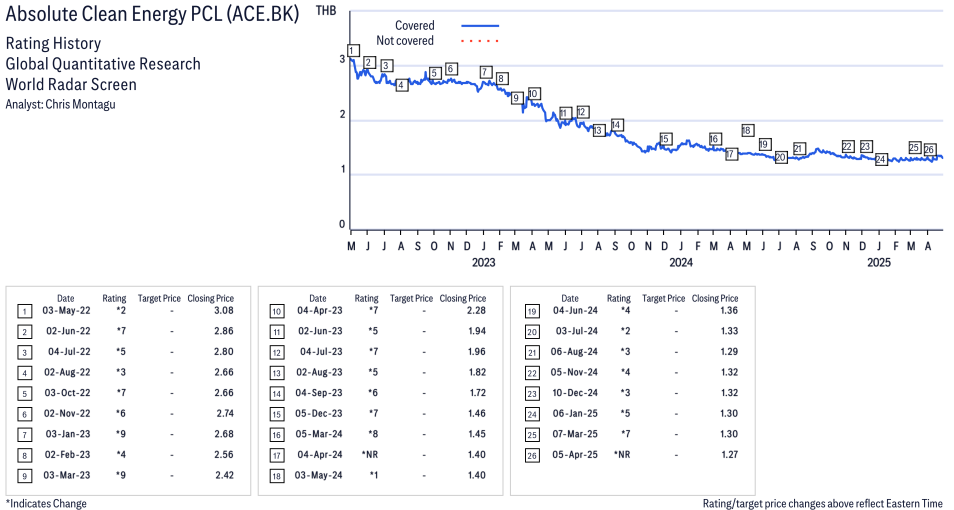
Task: Click chart marker 6 above the line
Action: click(x=451, y=68)
